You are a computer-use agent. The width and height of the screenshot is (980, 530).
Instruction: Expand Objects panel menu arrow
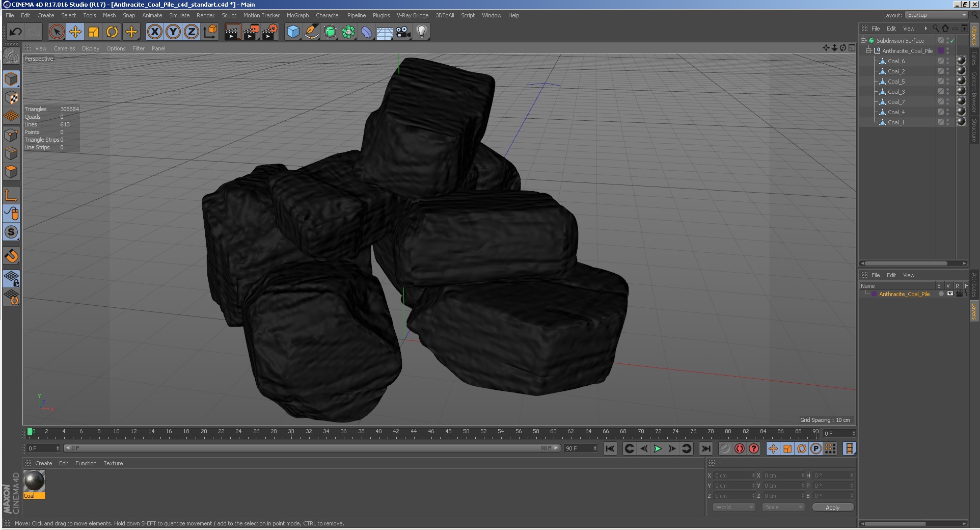[925, 29]
